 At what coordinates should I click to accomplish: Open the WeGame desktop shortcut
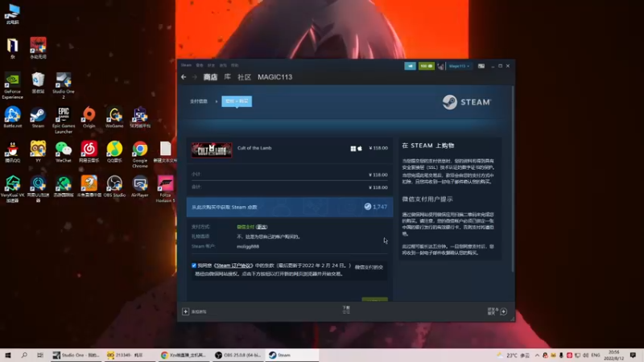coord(114,117)
